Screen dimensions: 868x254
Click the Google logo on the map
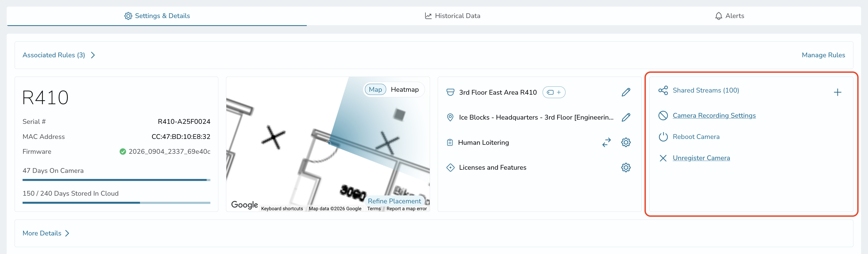(244, 204)
